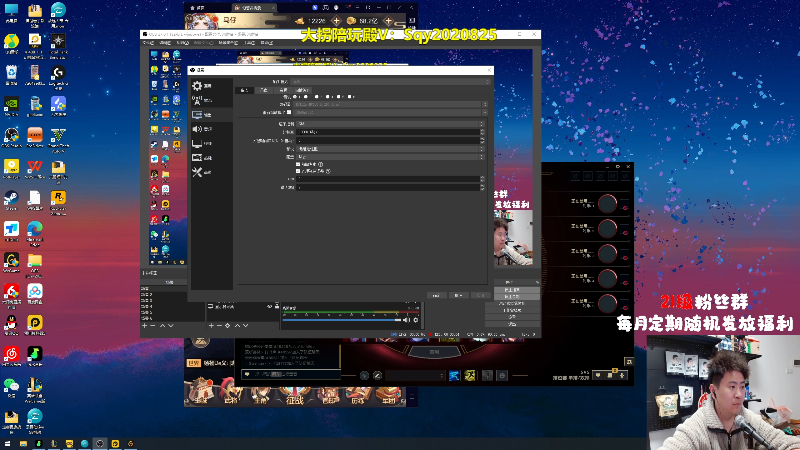Click Apply button in settings dialog
The image size is (800, 450).
coord(480,295)
